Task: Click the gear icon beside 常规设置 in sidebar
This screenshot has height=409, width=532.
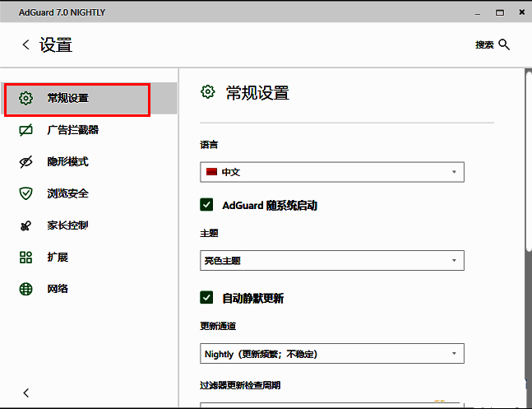Action: [25, 99]
